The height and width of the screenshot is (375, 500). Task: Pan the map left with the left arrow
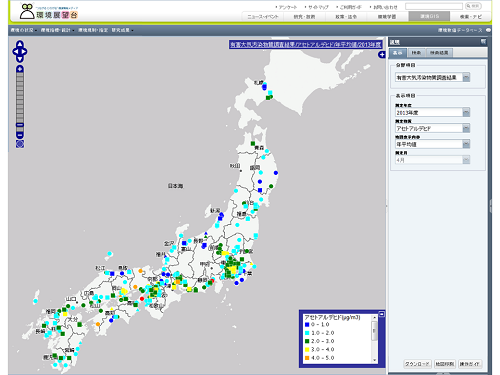click(15, 52)
